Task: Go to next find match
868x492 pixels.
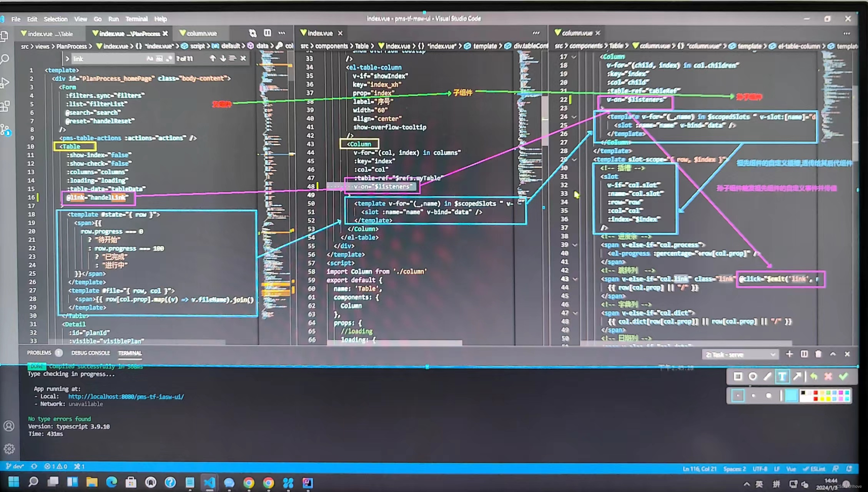Action: click(223, 58)
